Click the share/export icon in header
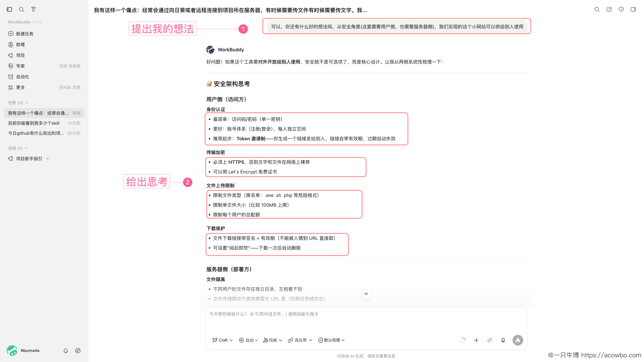644x362 pixels. tap(609, 10)
